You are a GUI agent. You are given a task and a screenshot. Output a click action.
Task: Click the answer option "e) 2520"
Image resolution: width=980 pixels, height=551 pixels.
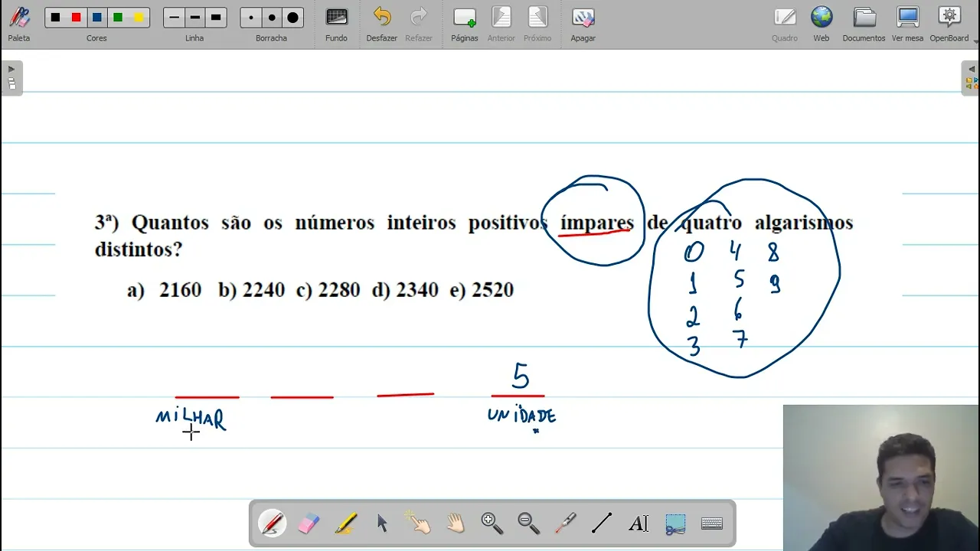tap(482, 290)
